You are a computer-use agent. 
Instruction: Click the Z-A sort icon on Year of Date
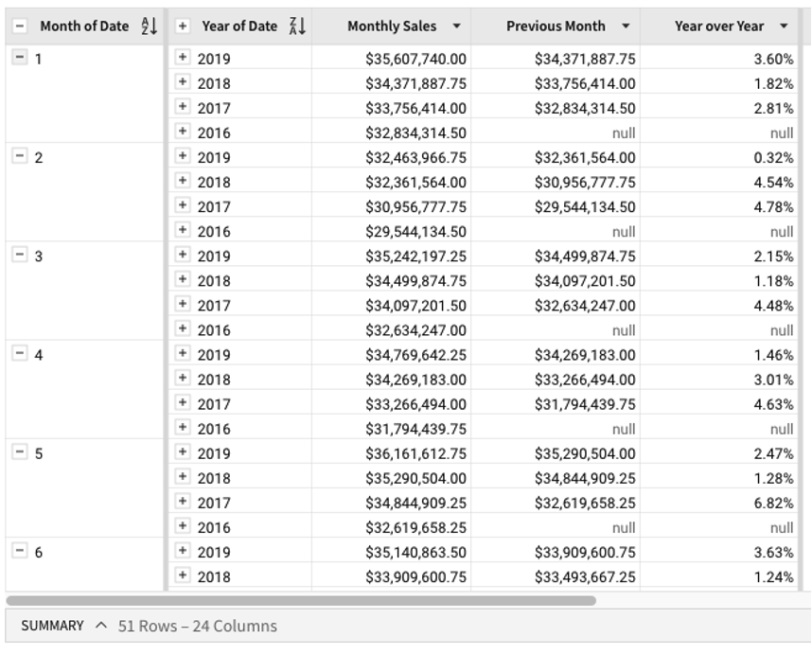pos(297,27)
